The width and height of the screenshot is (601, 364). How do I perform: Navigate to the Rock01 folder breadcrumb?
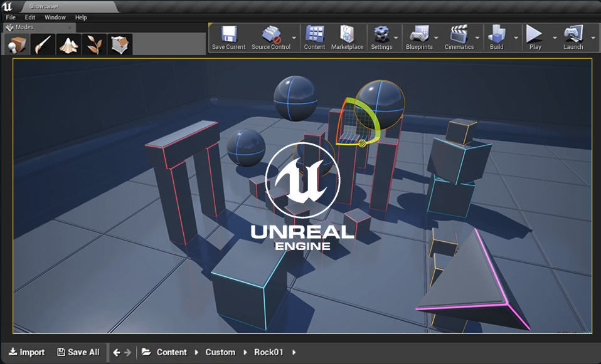[269, 352]
